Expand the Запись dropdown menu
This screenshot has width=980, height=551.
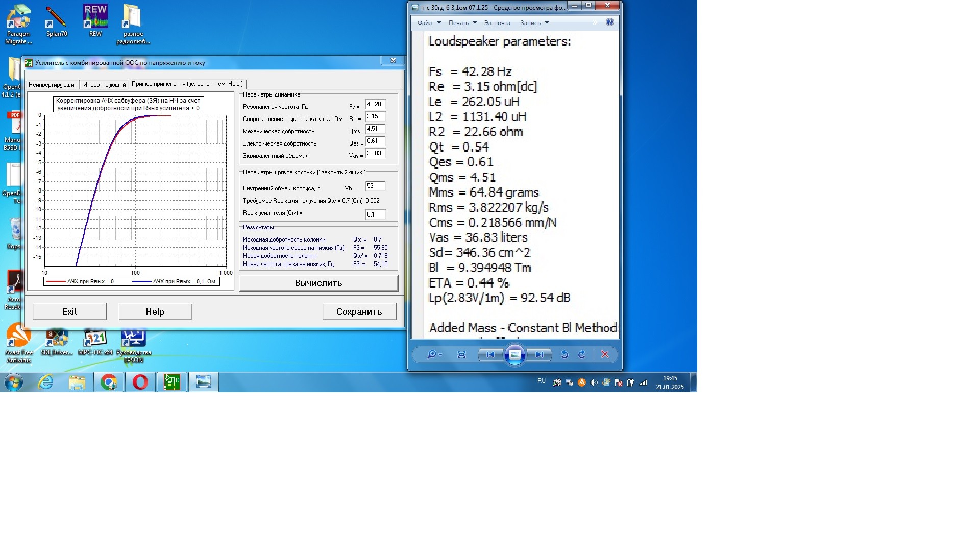[x=534, y=23]
